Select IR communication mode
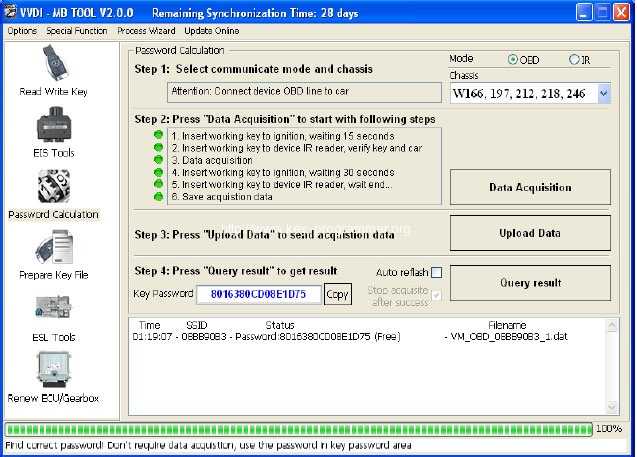 click(574, 60)
